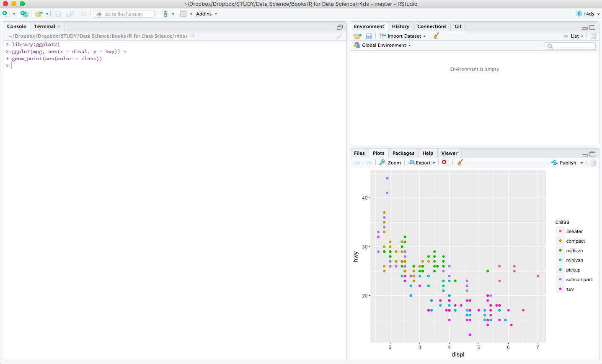Open the New File dropdown arrow

[x=14, y=14]
